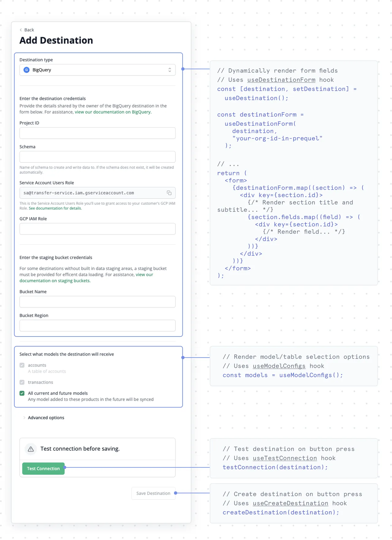Click the useDestinationForm hook link
Viewport: 392px width, 540px height.
point(281,80)
